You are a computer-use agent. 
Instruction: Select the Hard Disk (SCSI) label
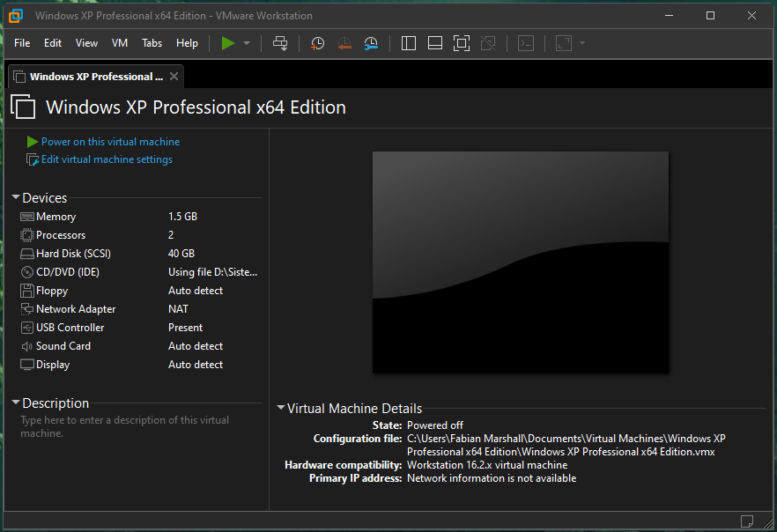click(x=73, y=254)
